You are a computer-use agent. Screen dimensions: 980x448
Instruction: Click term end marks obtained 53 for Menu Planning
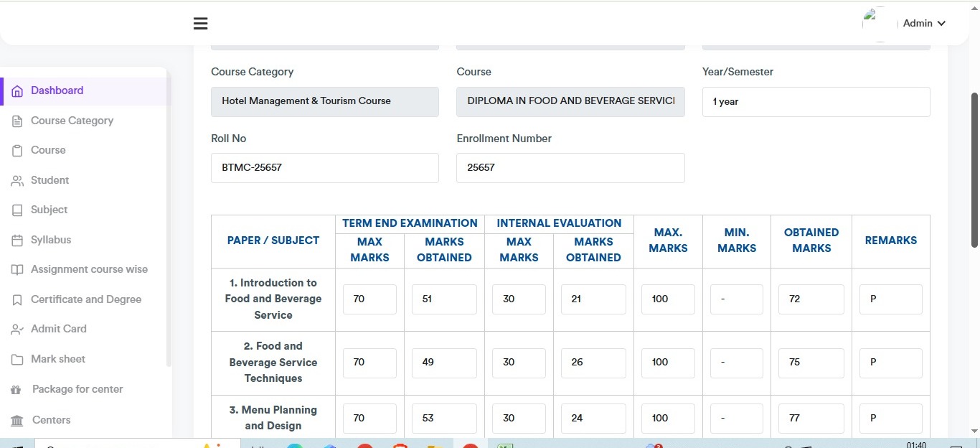tap(444, 419)
